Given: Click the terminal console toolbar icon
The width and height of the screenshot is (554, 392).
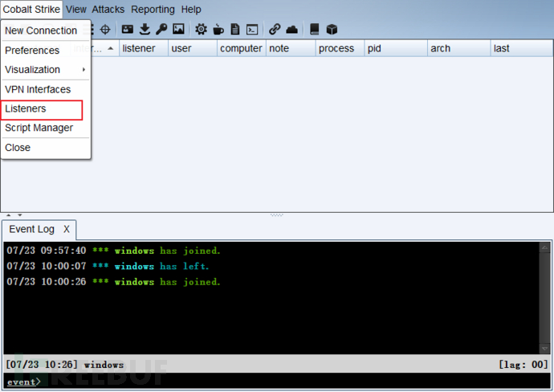Looking at the screenshot, I should pyautogui.click(x=251, y=30).
